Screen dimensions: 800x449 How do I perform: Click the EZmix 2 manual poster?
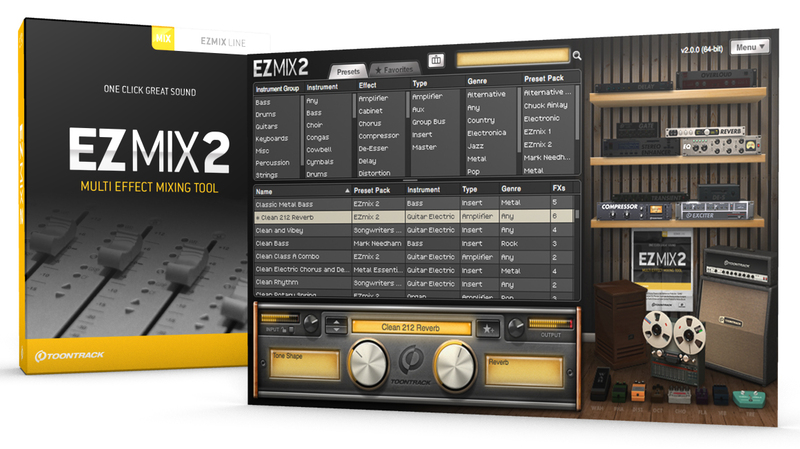662,270
